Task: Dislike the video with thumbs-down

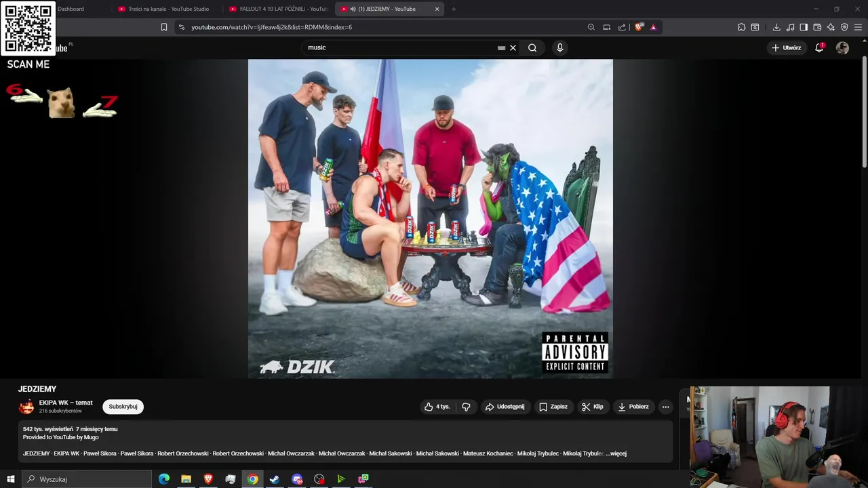Action: [466, 407]
